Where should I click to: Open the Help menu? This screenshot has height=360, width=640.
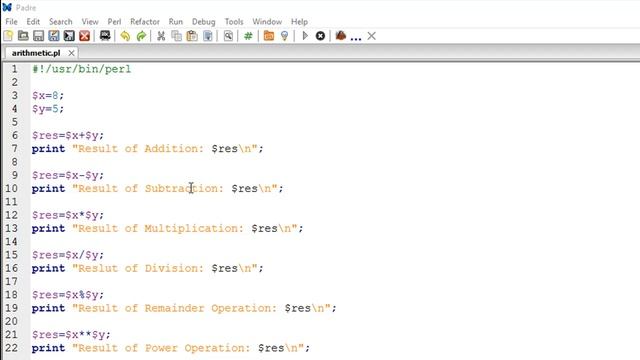(299, 22)
